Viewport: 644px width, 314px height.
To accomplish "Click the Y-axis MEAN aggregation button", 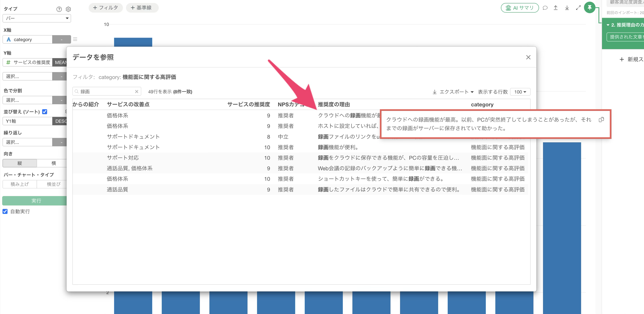I will point(60,62).
